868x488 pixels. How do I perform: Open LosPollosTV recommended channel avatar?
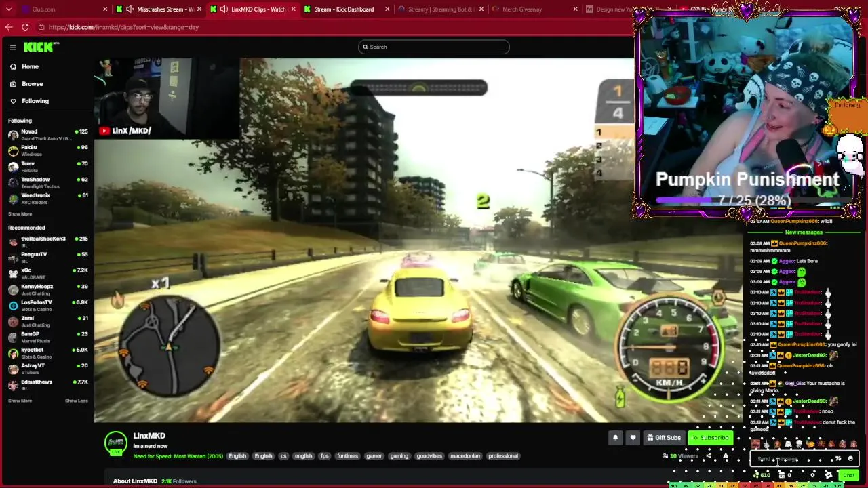13,305
